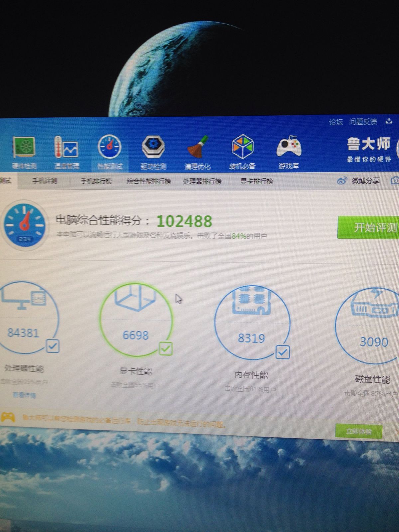Click the 微博分享 text link
Image resolution: width=399 pixels, height=532 pixels.
(365, 181)
